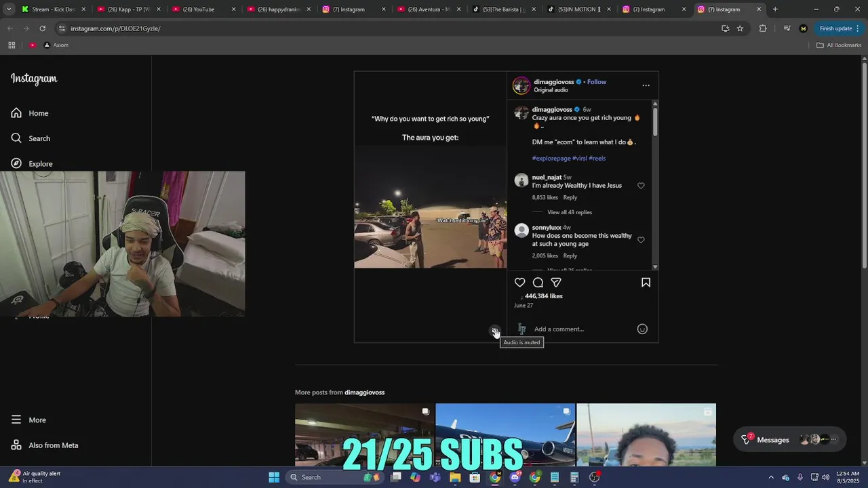Like nuel_najat's comment
This screenshot has height=488, width=868.
(641, 186)
